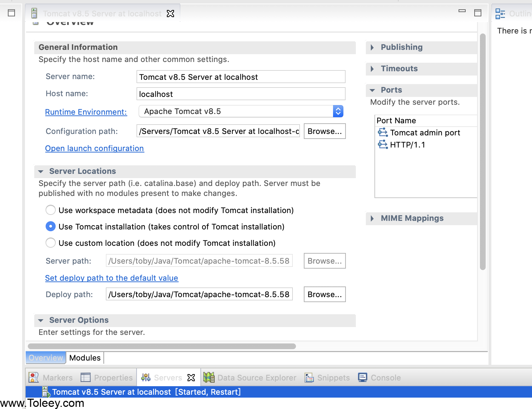This screenshot has width=532, height=409.
Task: Close the Tomcat v8.5 Server editor tab
Action: tap(171, 14)
